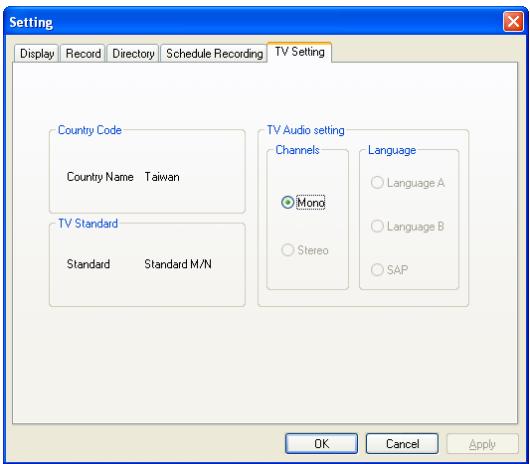Select the TV Setting tab
This screenshot has width=530, height=464.
[x=299, y=52]
